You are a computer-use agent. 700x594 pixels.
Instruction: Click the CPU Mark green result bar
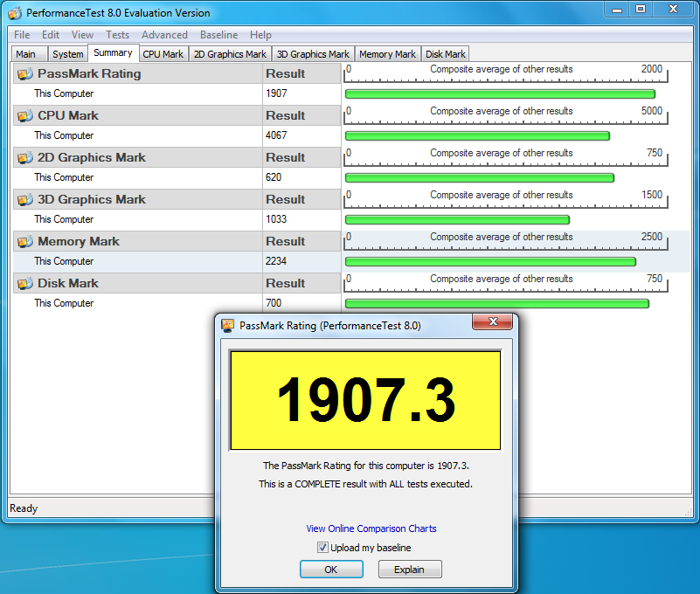477,136
